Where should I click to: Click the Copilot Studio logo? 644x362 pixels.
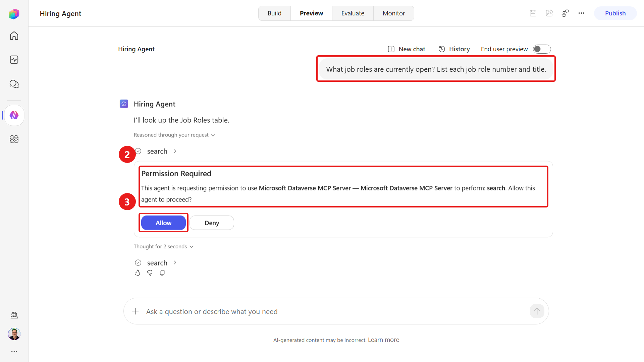(x=14, y=14)
